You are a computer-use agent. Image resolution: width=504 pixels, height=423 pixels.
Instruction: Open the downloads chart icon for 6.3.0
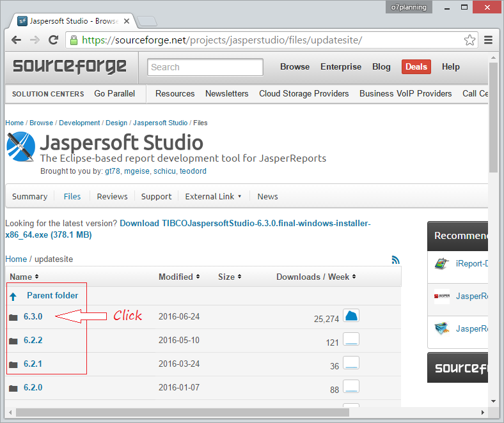351,316
